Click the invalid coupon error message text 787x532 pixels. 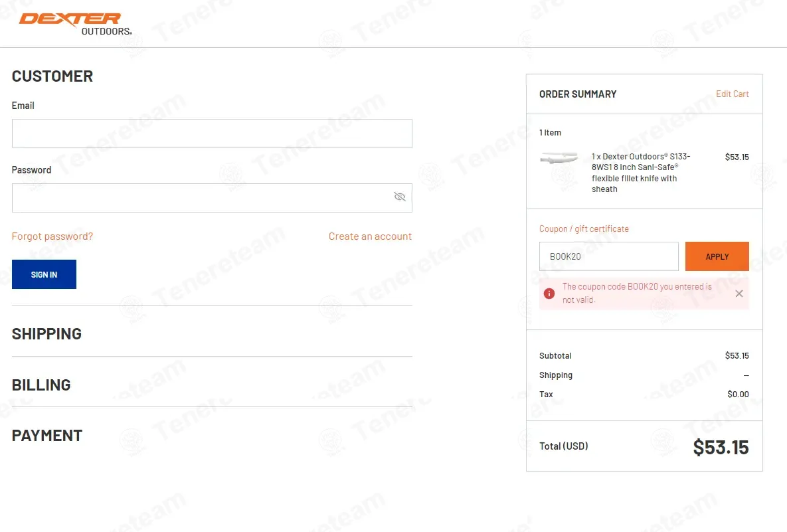[x=637, y=293]
